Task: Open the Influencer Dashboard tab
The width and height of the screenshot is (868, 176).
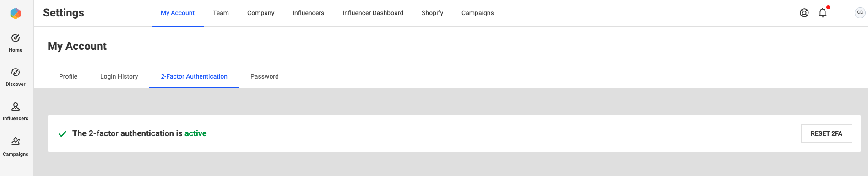Action: click(x=373, y=13)
